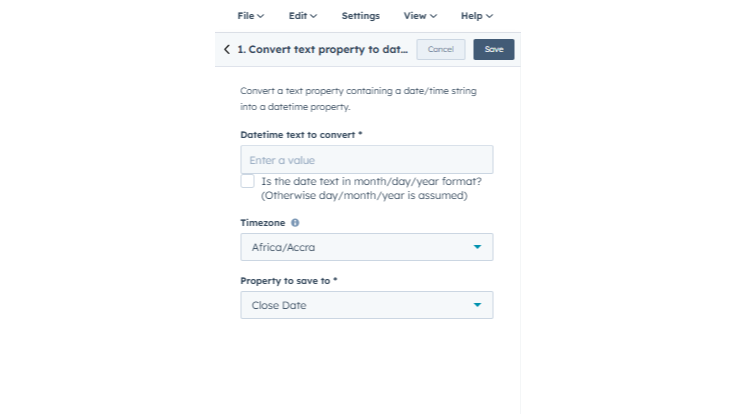Click the Timezone info icon
Viewport: 736px width, 414px height.
(295, 223)
